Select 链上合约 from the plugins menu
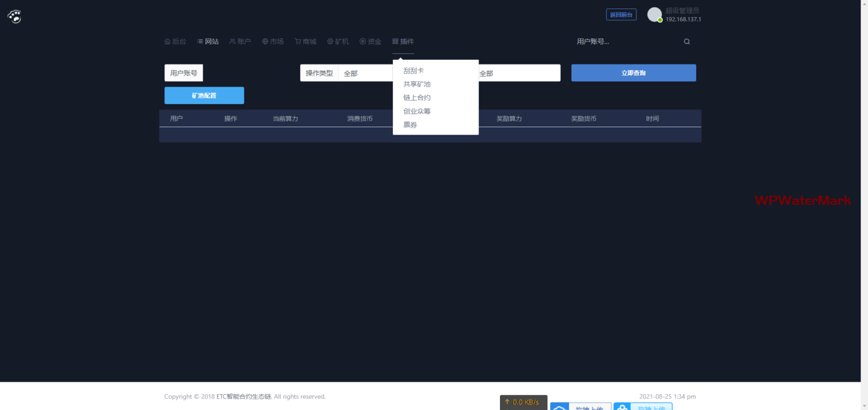Viewport: 868px width, 410px height. [417, 98]
